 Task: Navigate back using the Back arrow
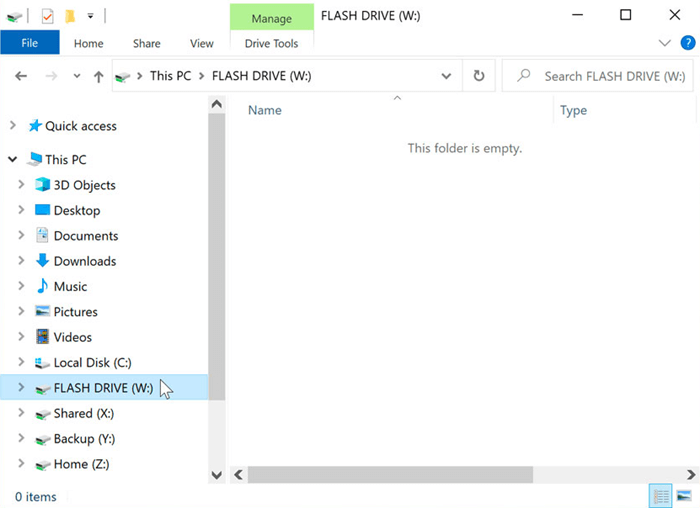click(x=22, y=76)
